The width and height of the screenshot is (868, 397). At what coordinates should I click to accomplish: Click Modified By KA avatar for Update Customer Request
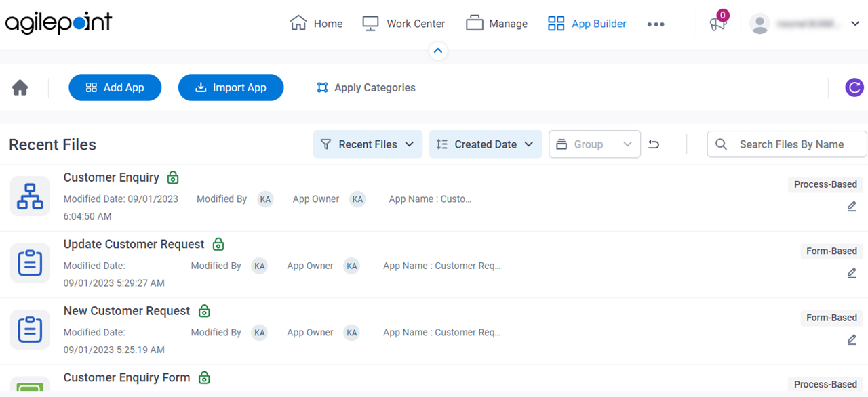(259, 266)
